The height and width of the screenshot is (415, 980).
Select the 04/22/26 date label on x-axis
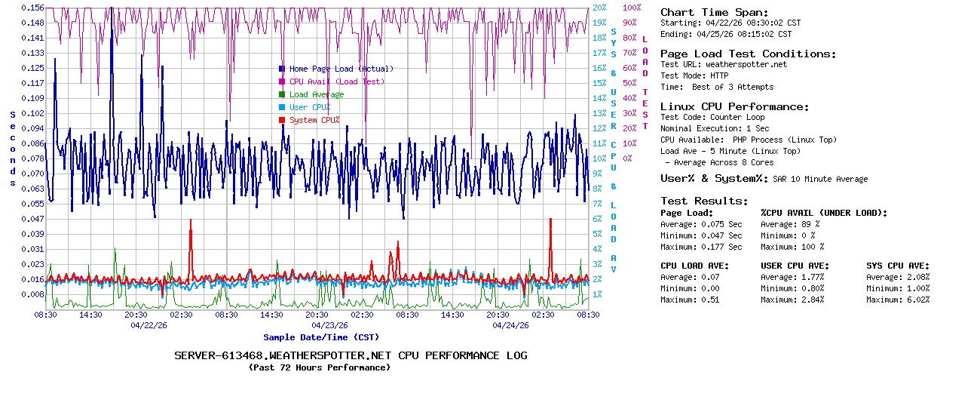[149, 326]
